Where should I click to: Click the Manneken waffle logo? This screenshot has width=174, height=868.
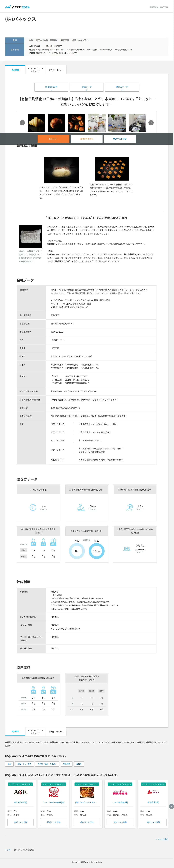[87, 792]
